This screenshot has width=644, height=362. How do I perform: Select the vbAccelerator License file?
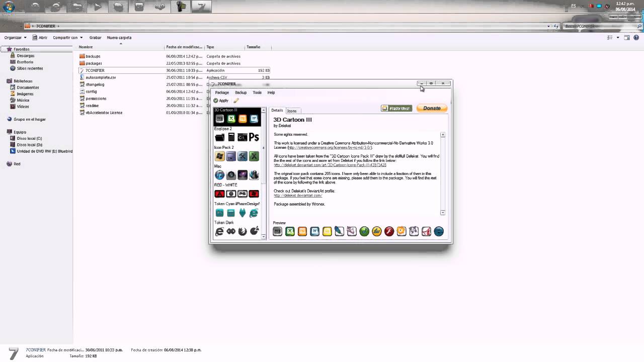(x=104, y=113)
